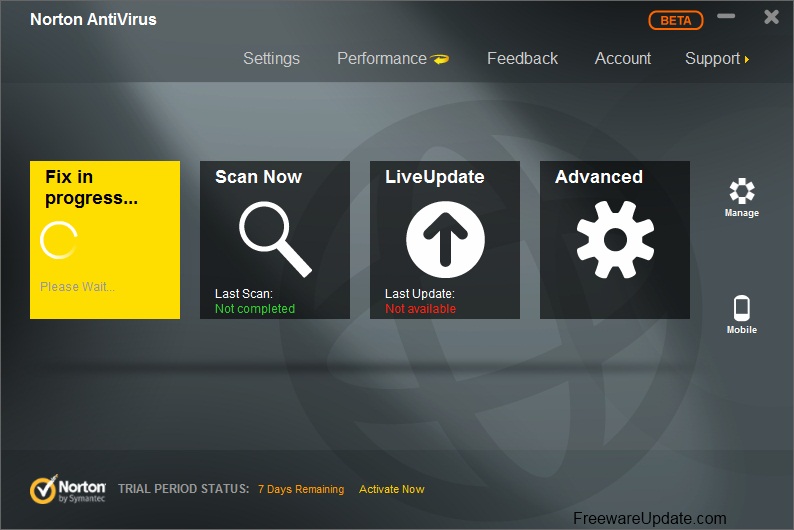Open the Support menu

pos(712,59)
